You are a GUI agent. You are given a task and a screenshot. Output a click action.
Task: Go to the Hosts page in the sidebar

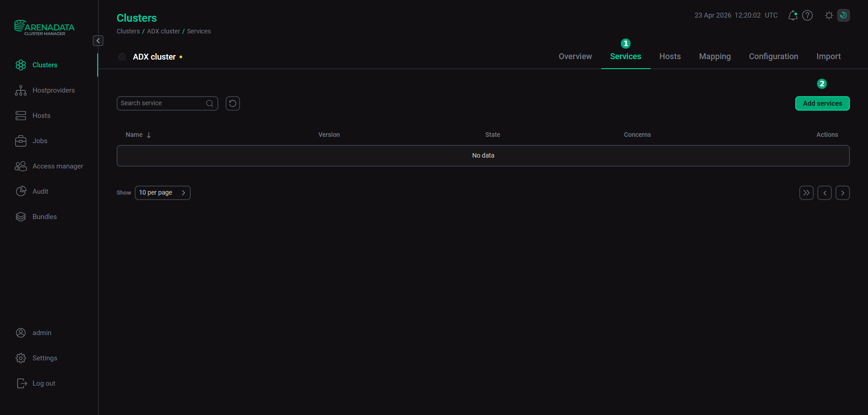coord(33,116)
